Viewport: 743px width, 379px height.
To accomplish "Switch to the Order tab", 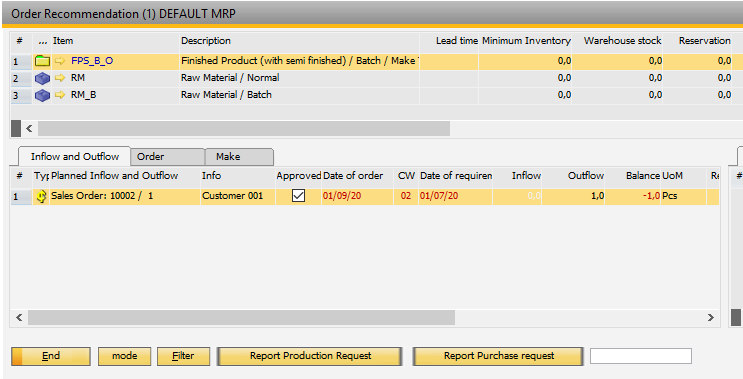I will tap(167, 157).
